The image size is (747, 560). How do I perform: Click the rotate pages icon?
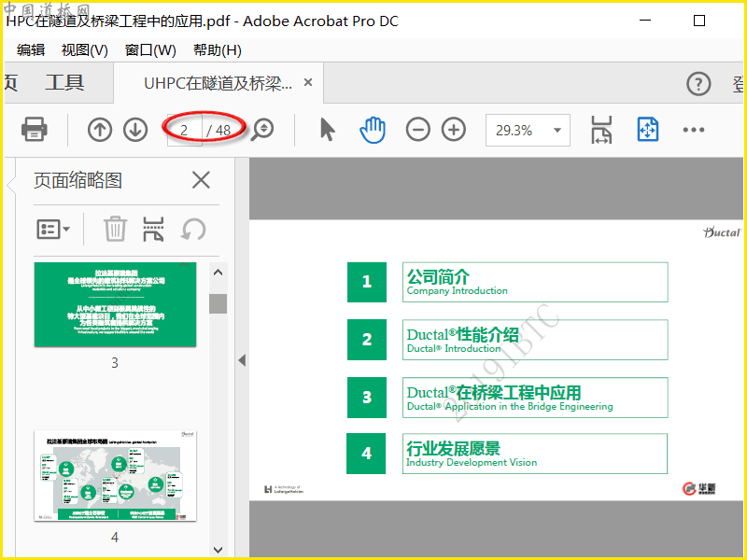[193, 229]
